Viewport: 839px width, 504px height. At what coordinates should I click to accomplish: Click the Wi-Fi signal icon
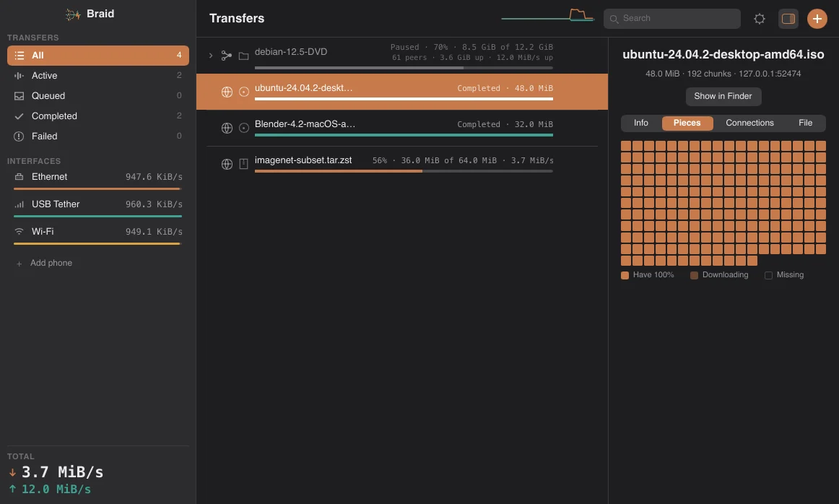[x=19, y=232]
